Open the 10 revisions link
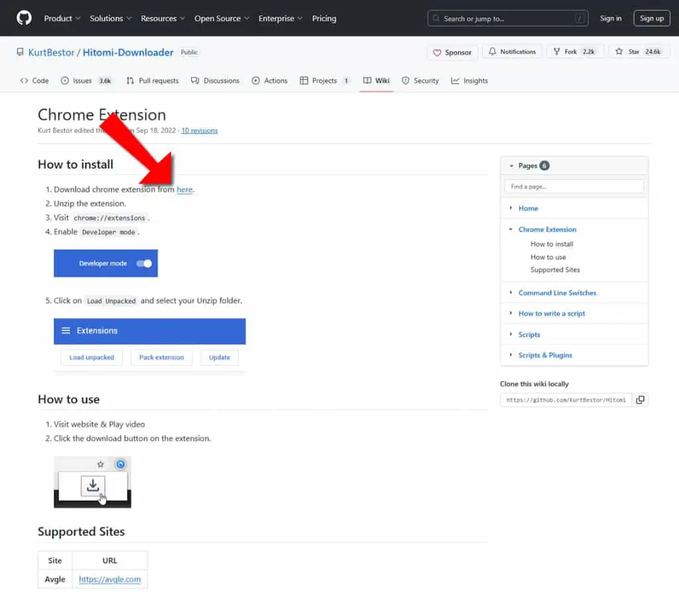The width and height of the screenshot is (679, 616). pyautogui.click(x=199, y=131)
